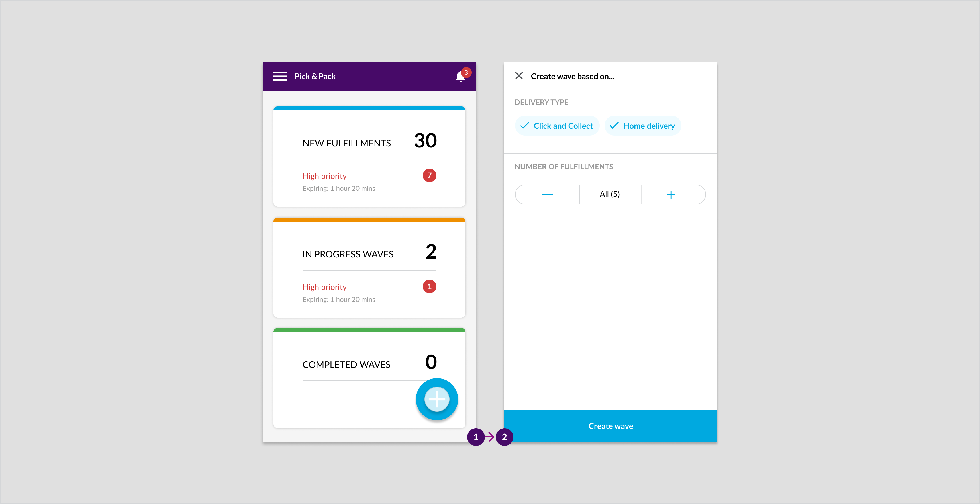Click the step 1 circle navigator

tap(475, 437)
